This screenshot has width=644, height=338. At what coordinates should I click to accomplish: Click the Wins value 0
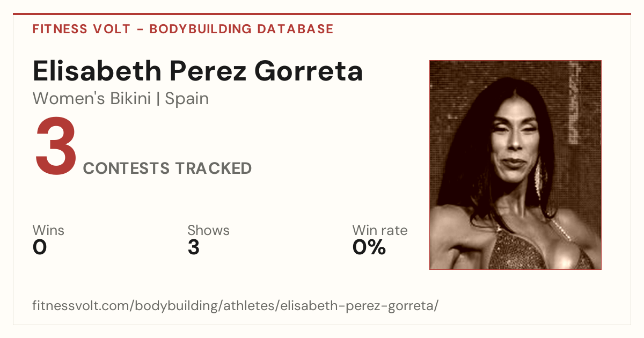pos(40,247)
